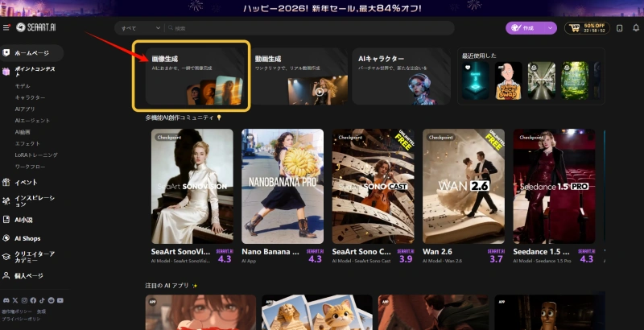The width and height of the screenshot is (644, 330).
Task: Open the Seedance 1.5 Pro model card
Action: [x=554, y=187]
